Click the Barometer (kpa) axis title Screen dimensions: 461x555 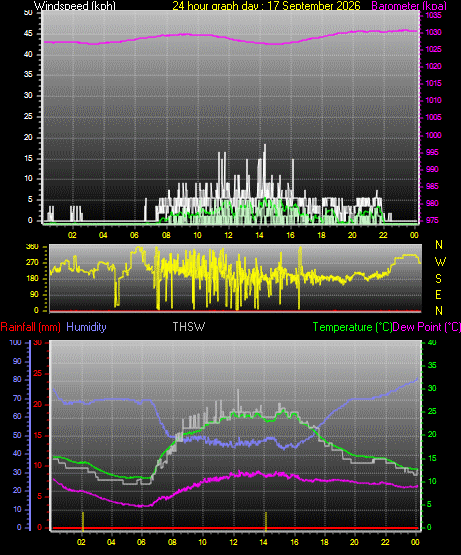pos(409,6)
